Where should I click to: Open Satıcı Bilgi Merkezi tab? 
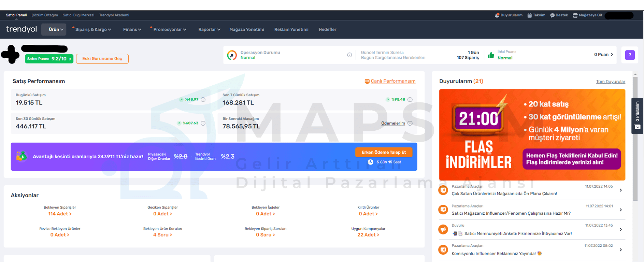78,15
